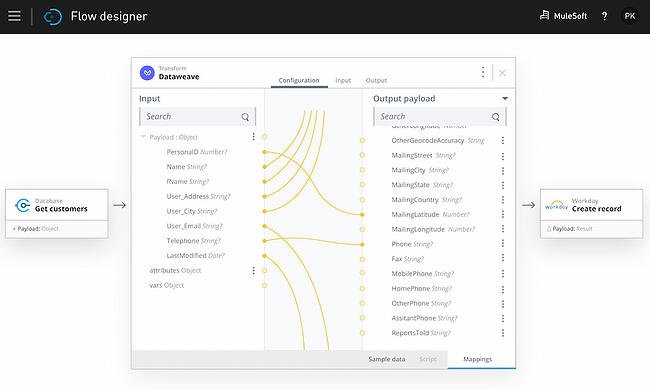Open options for attributes Object row
Image resolution: width=650 pixels, height=390 pixels.
point(253,271)
